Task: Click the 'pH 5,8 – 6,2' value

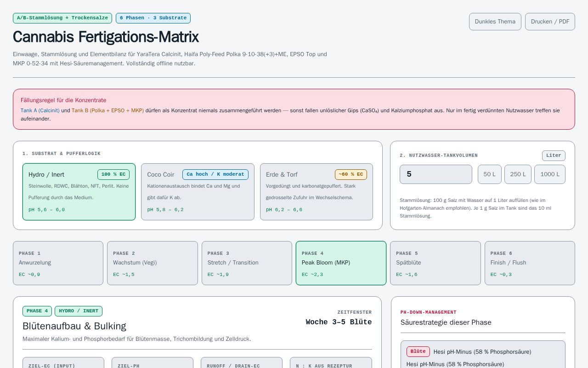Action: pos(165,210)
